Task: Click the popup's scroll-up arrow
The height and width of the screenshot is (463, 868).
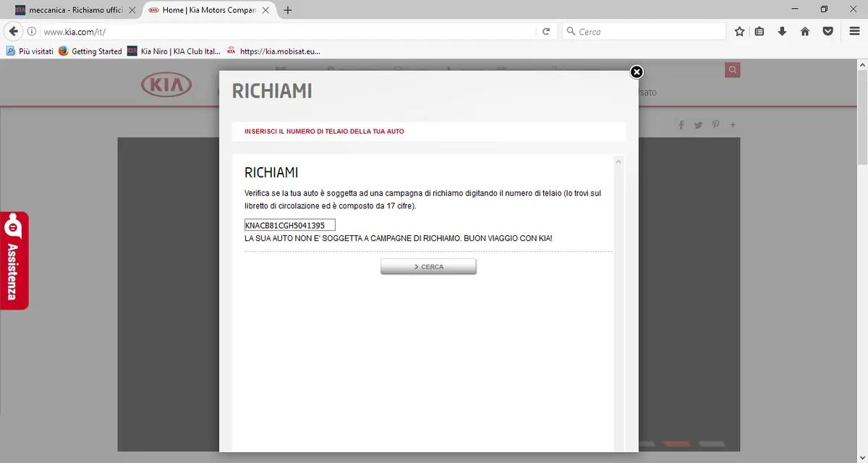Action: point(618,162)
